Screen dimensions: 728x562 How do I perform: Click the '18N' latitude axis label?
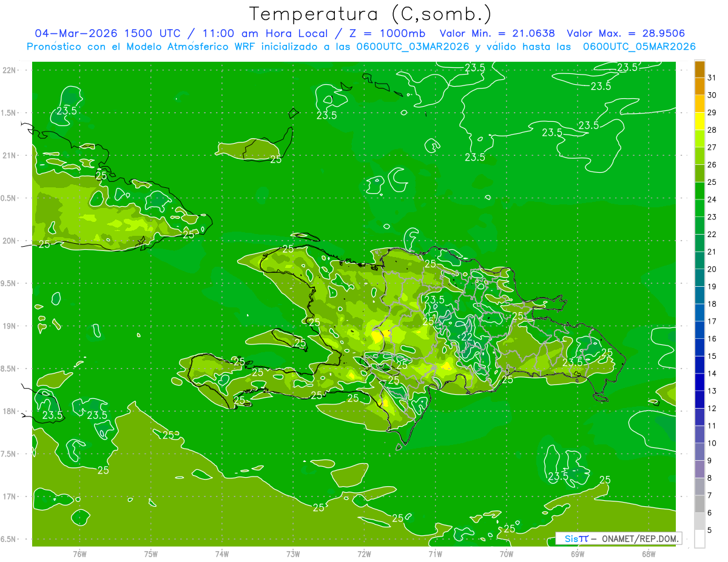pyautogui.click(x=9, y=411)
